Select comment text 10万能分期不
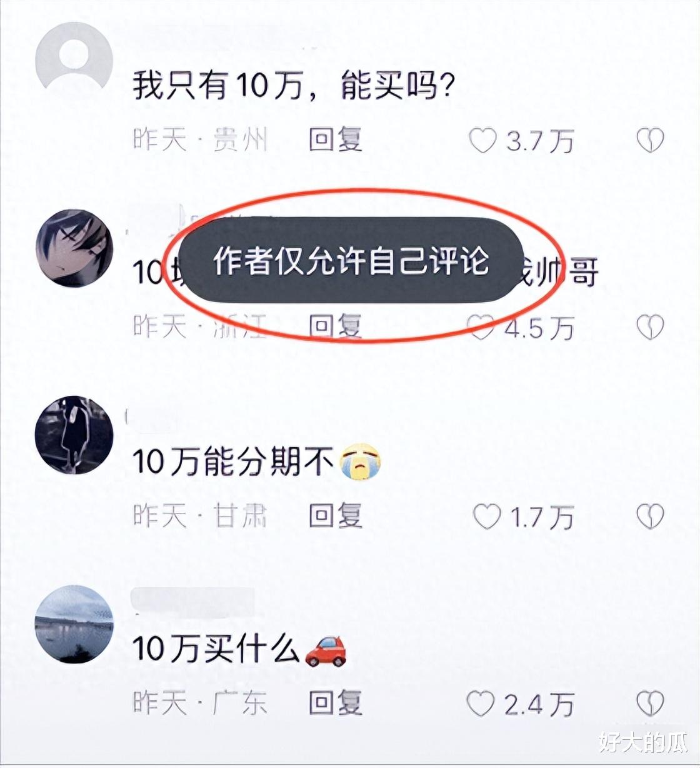Viewport: 700px width, 768px height. [x=257, y=462]
